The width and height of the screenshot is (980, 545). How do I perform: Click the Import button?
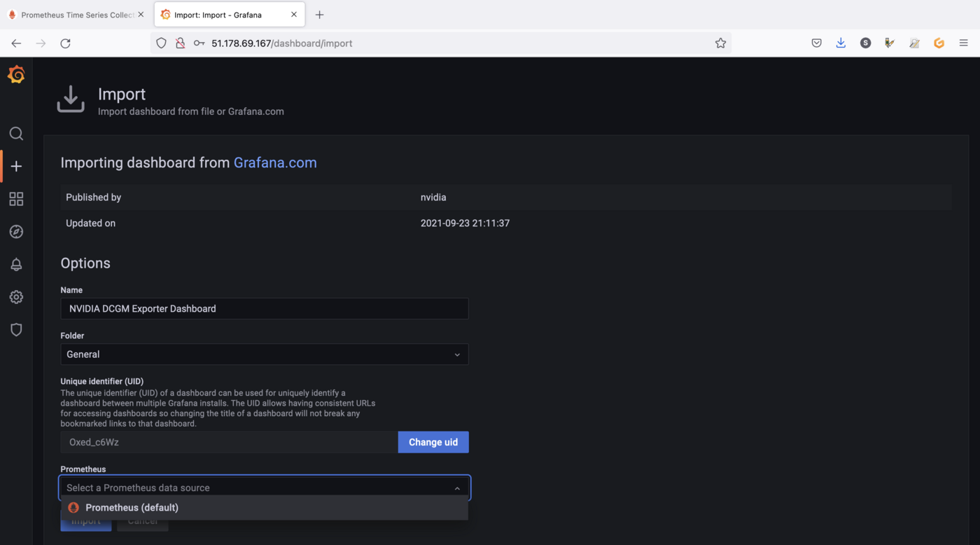[x=85, y=520]
